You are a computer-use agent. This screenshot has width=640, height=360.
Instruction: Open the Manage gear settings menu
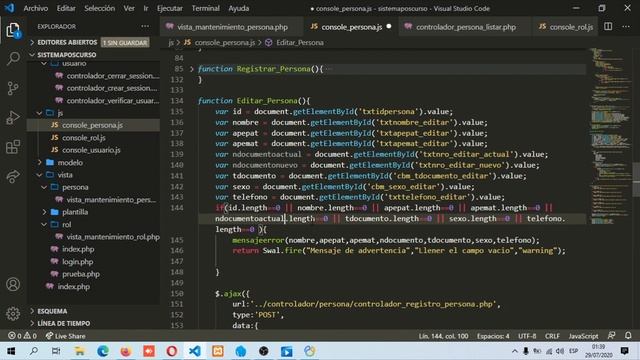(13, 313)
